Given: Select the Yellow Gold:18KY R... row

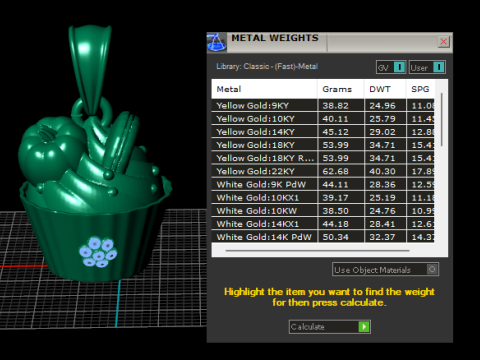Looking at the screenshot, I should click(x=323, y=158).
